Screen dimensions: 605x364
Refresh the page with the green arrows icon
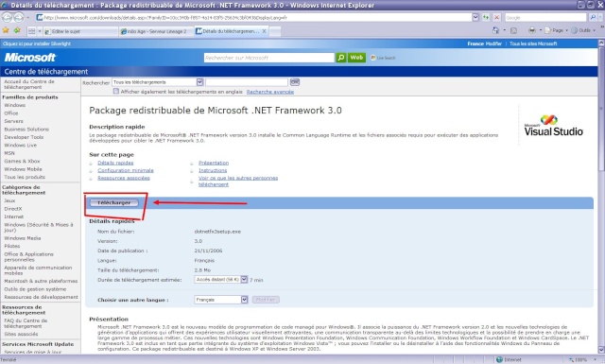pos(486,17)
